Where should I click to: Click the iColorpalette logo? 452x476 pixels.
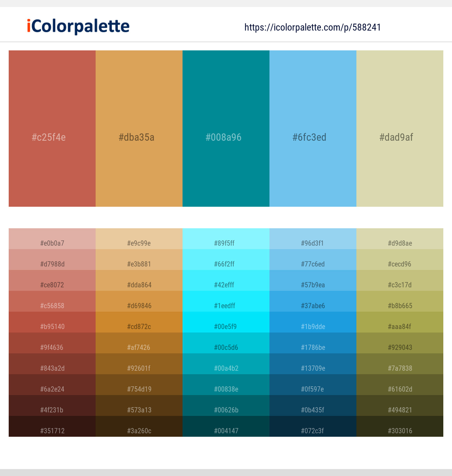78,26
